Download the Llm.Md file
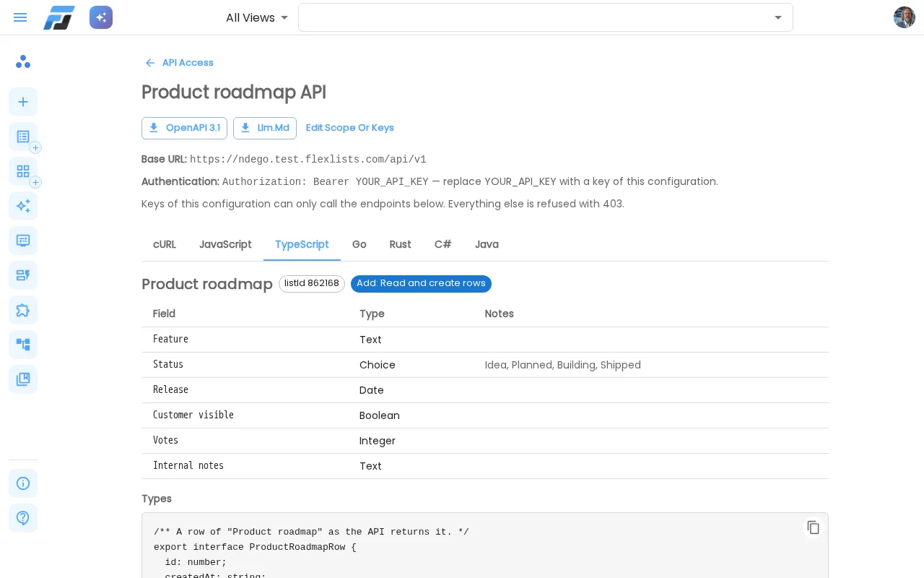Viewport: 924px width, 578px height. click(x=265, y=128)
